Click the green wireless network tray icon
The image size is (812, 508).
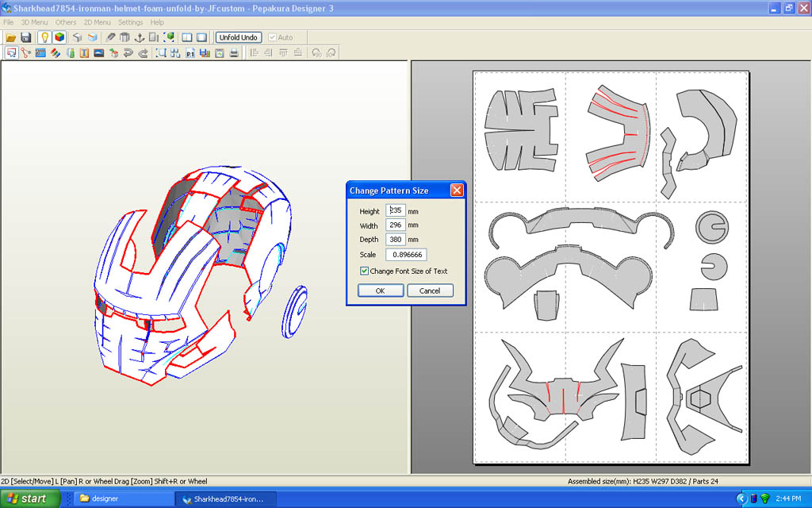pyautogui.click(x=764, y=498)
